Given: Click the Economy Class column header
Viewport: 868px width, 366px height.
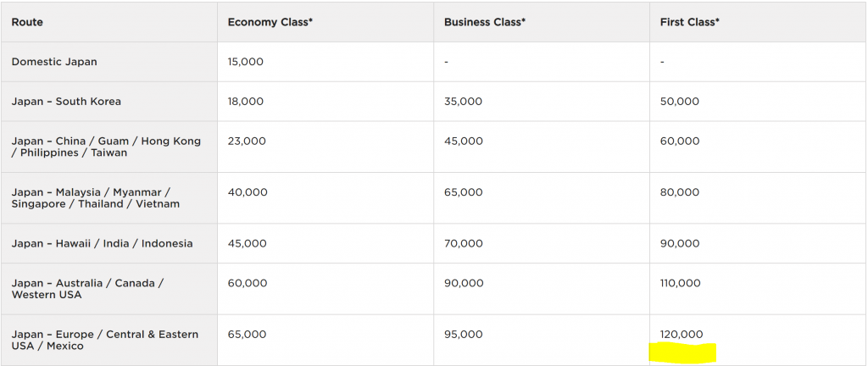Looking at the screenshot, I should coord(270,22).
